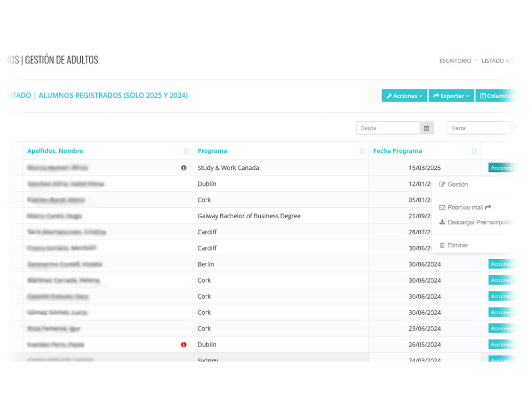532x399 pixels.
Task: Sort by the Apellidos, Nombre column arrows
Action: click(186, 151)
